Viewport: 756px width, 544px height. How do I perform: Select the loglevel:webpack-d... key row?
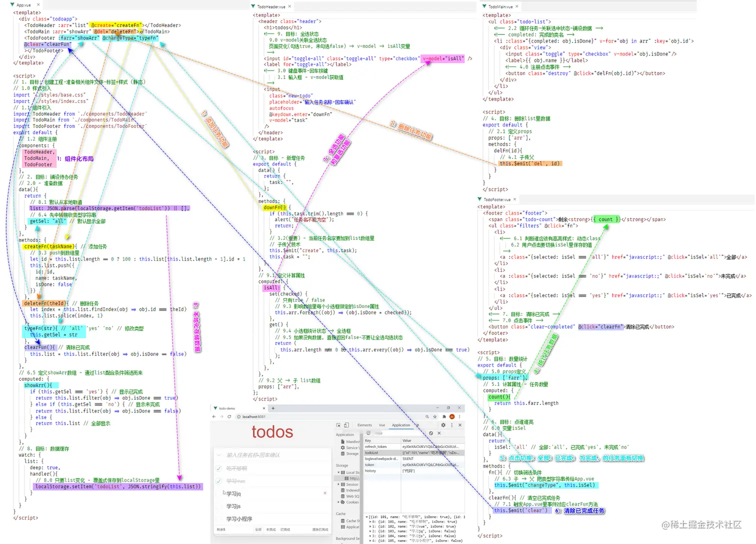pos(414,458)
